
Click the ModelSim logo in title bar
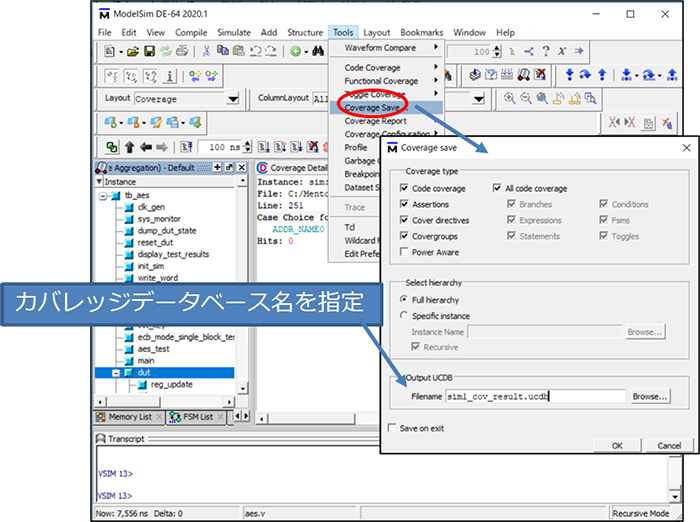coord(104,14)
